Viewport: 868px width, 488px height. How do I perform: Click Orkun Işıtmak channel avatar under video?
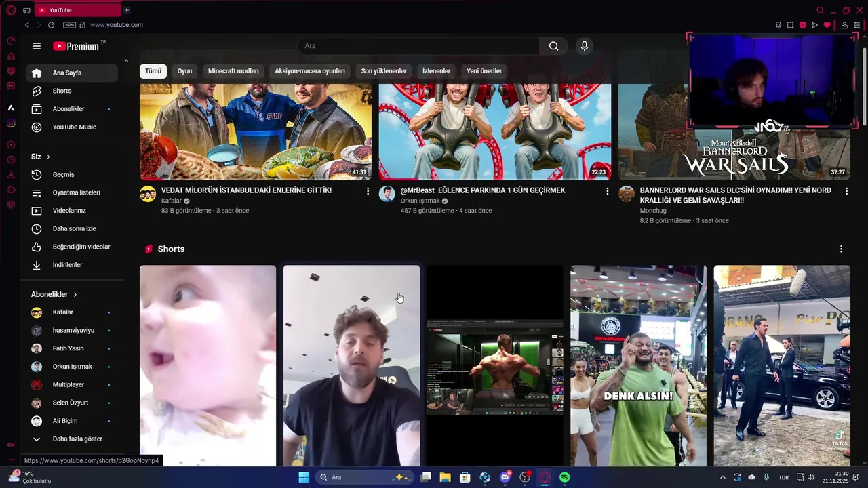(x=387, y=194)
